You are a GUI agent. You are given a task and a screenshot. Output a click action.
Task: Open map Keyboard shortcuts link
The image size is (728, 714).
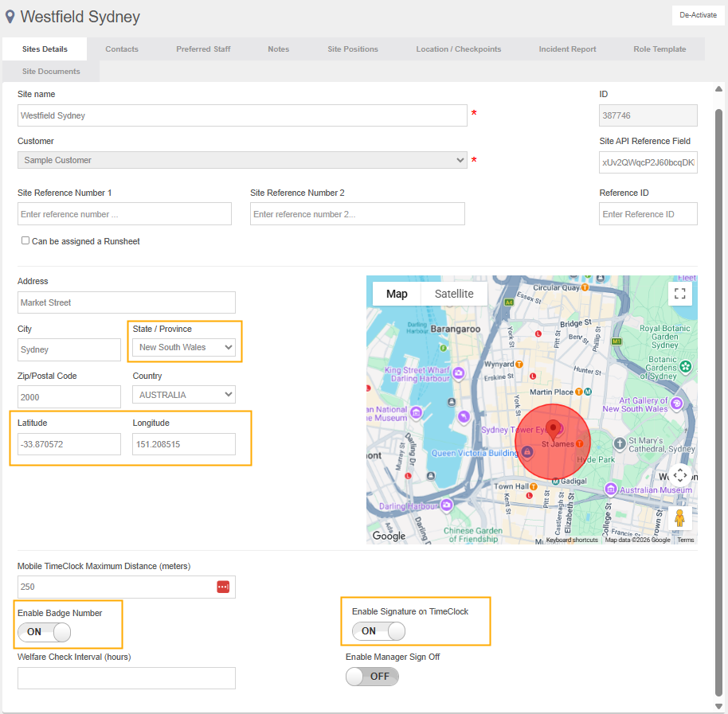tap(572, 540)
